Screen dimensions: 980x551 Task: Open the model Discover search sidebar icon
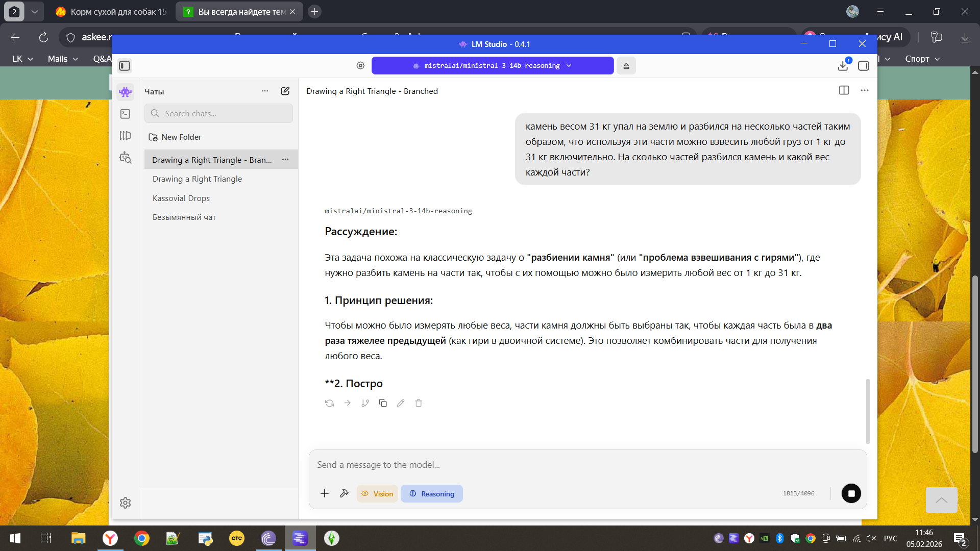tap(125, 158)
